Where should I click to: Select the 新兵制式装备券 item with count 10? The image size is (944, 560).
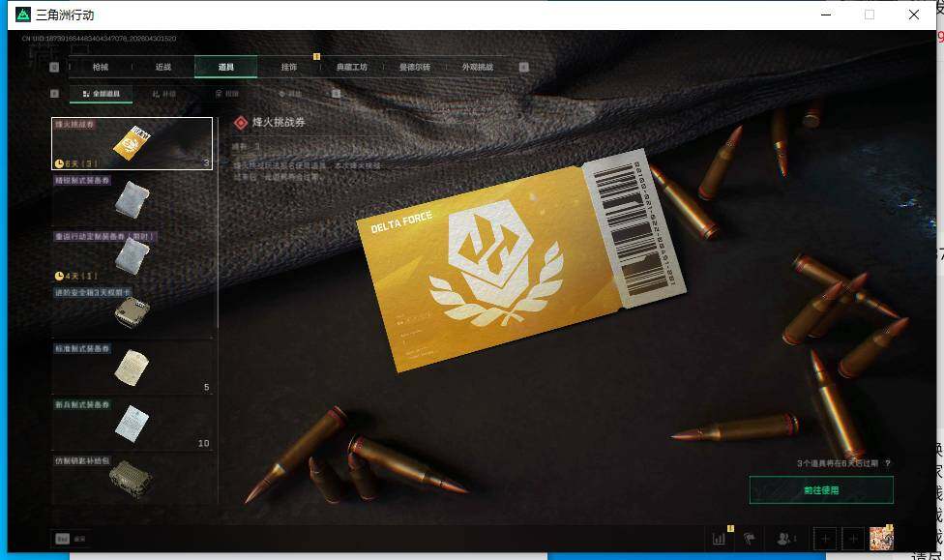132,424
